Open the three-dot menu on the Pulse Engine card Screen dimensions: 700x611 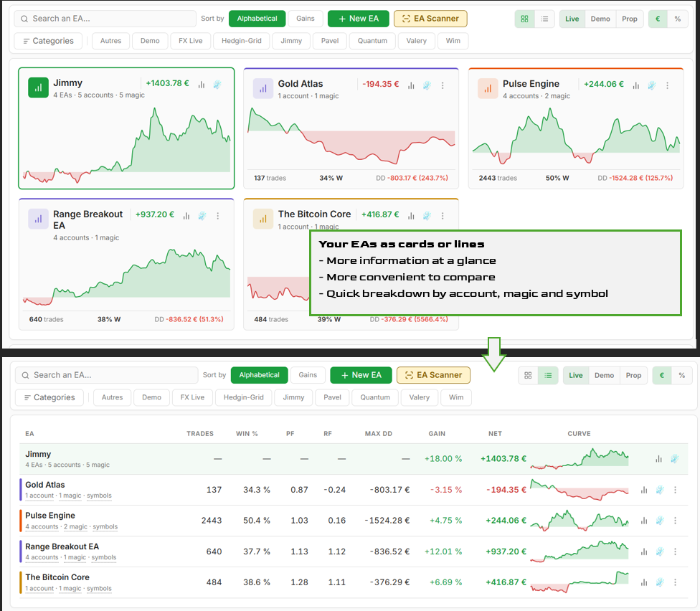point(668,85)
